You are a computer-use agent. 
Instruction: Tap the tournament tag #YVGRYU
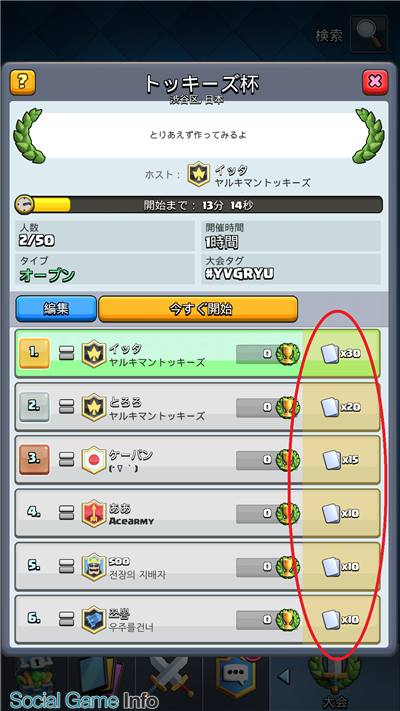(x=239, y=275)
